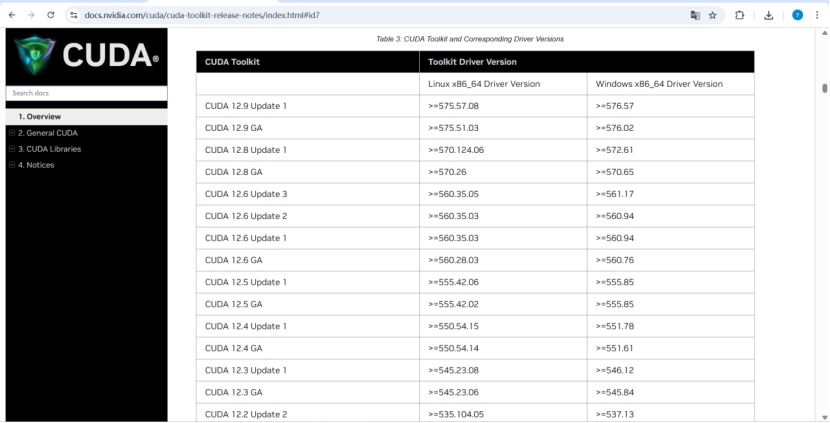
Task: Click Linux driver value >=550.54.15
Action: click(453, 326)
